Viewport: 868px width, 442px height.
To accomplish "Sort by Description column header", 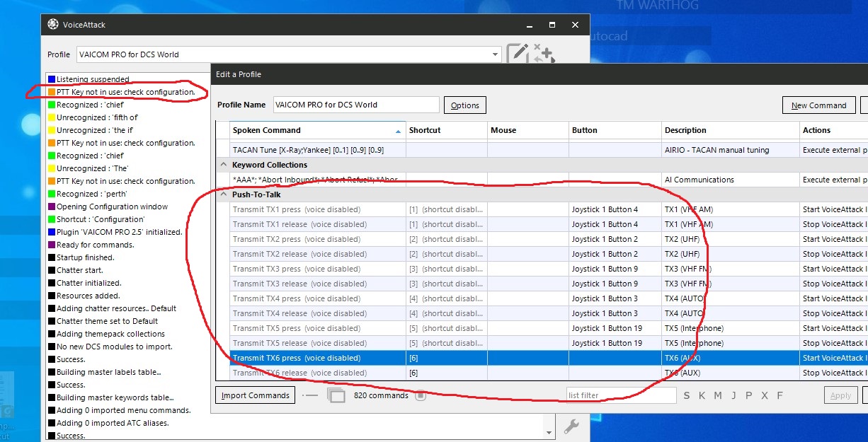I will click(730, 130).
